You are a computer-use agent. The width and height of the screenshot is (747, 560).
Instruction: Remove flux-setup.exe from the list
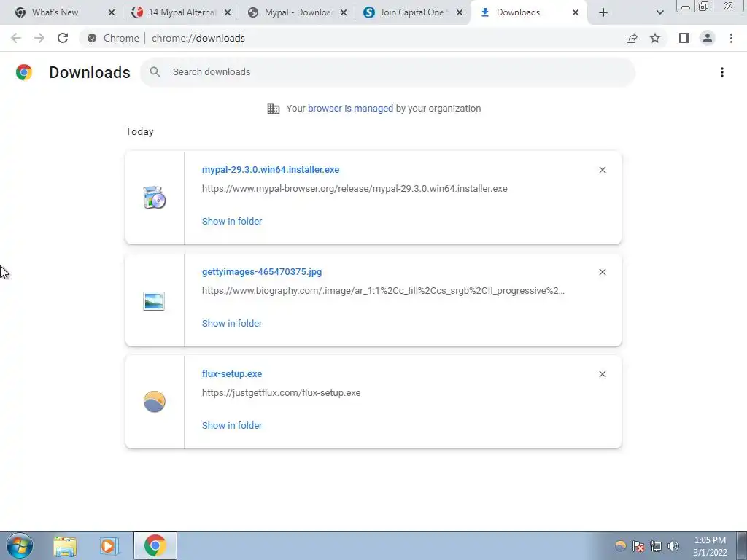[x=602, y=374]
